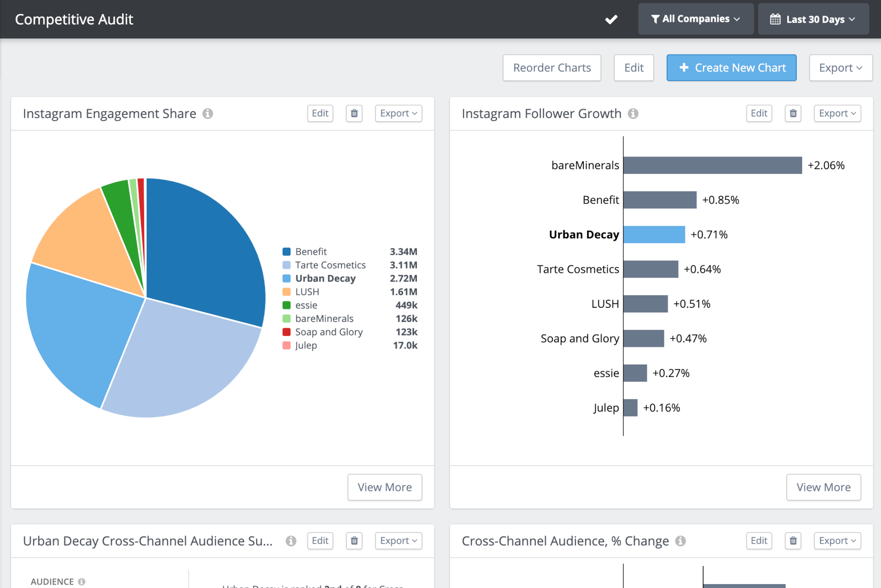Image resolution: width=881 pixels, height=588 pixels.
Task: Click the +0.16% Julep growth label
Action: click(x=662, y=407)
